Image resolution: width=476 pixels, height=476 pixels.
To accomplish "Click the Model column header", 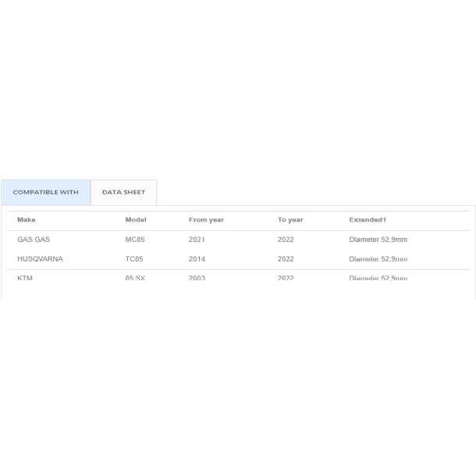I will click(x=136, y=220).
